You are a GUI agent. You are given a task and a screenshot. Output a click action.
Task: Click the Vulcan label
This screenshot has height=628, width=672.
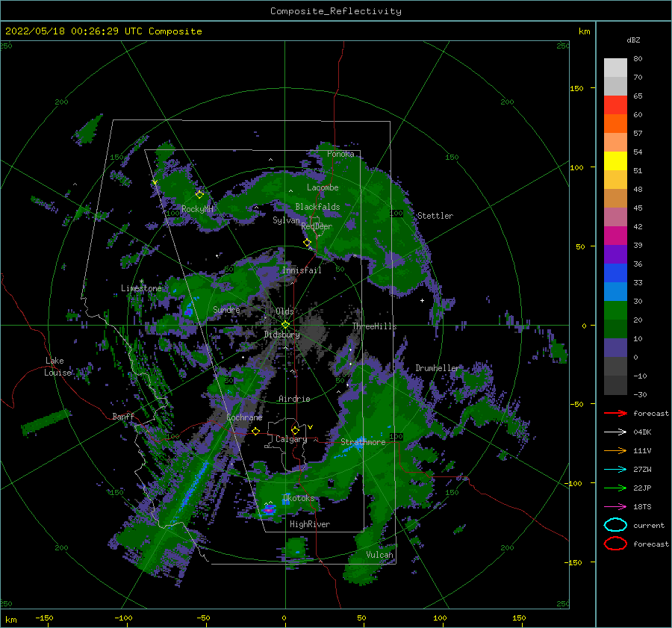380,555
